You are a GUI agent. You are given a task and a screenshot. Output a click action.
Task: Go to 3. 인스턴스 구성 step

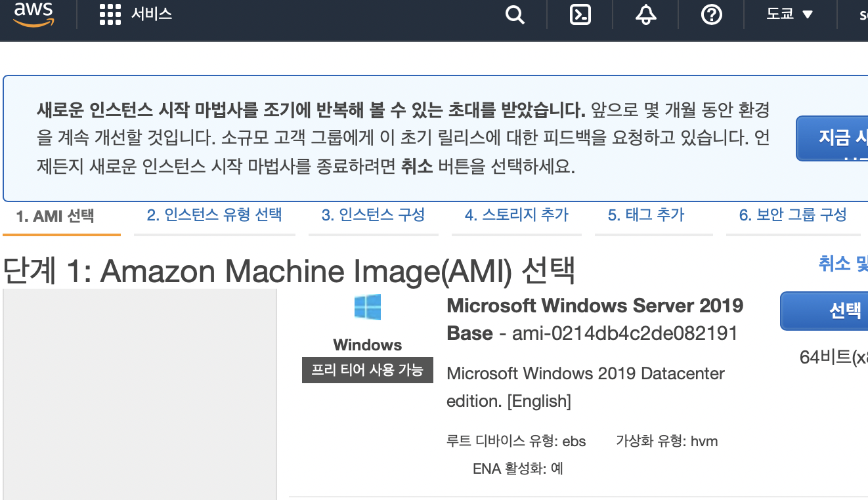pos(373,215)
